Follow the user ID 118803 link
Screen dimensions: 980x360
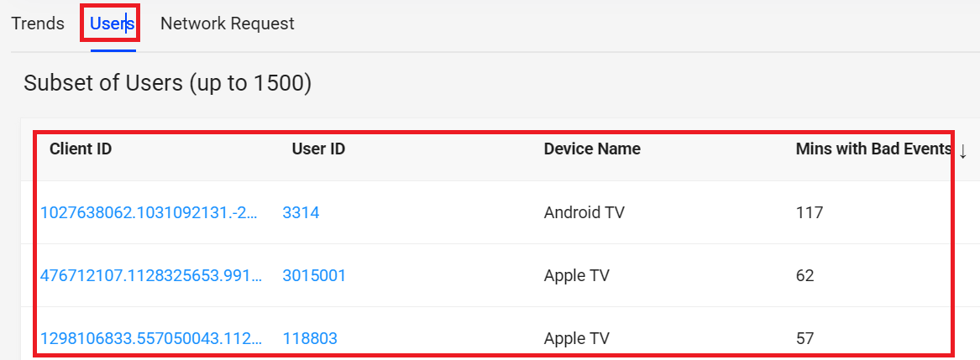[x=310, y=338]
